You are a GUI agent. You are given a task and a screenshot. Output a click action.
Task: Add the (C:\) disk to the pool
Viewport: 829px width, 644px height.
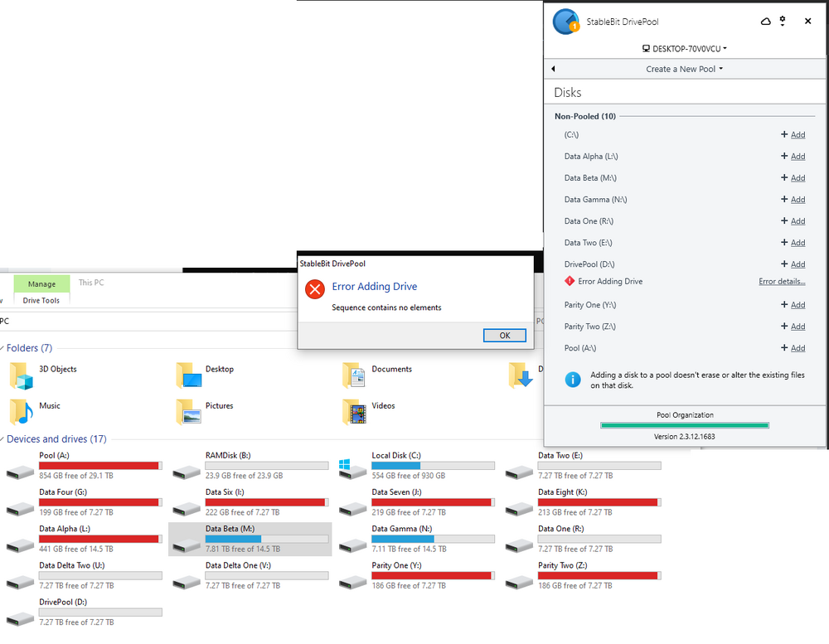point(793,135)
